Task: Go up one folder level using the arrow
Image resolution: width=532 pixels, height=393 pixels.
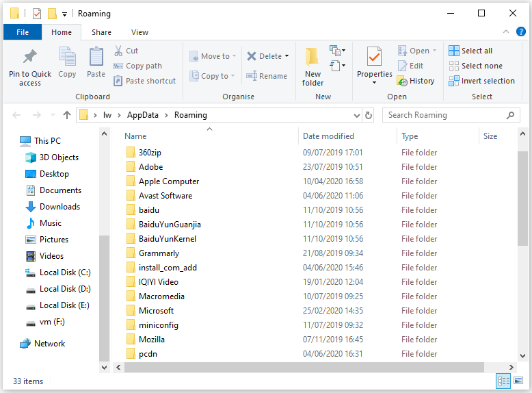Action: [66, 115]
